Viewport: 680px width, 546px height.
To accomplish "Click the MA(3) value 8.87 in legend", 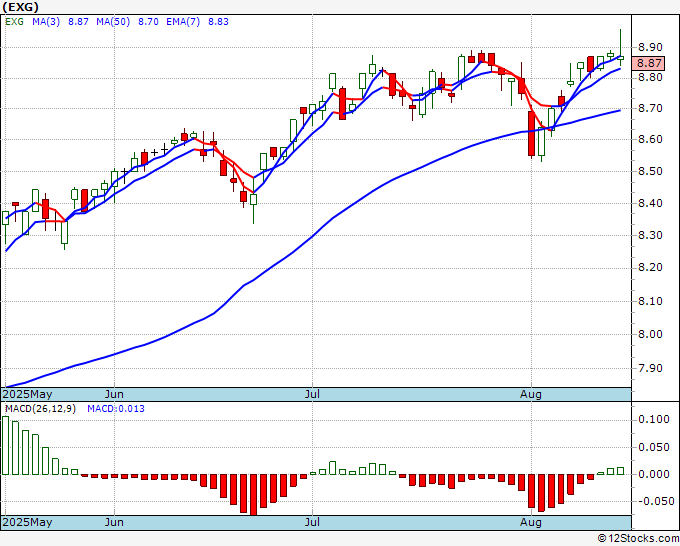I will tap(78, 22).
